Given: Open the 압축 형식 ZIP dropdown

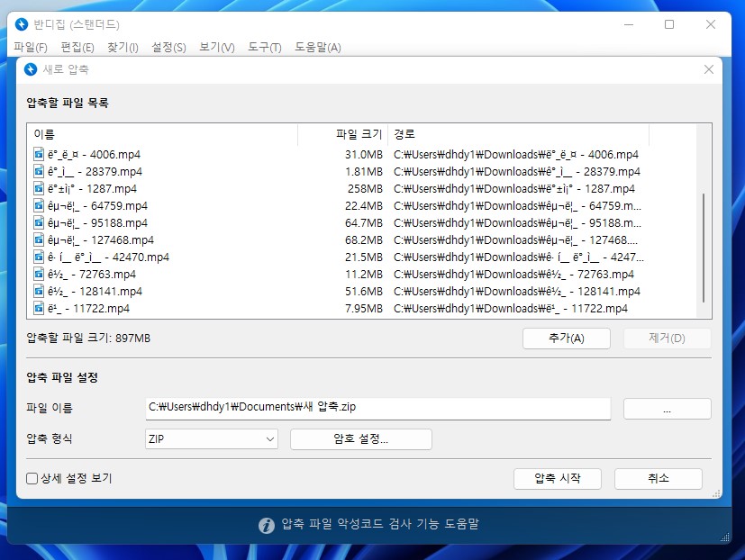Looking at the screenshot, I should (212, 438).
